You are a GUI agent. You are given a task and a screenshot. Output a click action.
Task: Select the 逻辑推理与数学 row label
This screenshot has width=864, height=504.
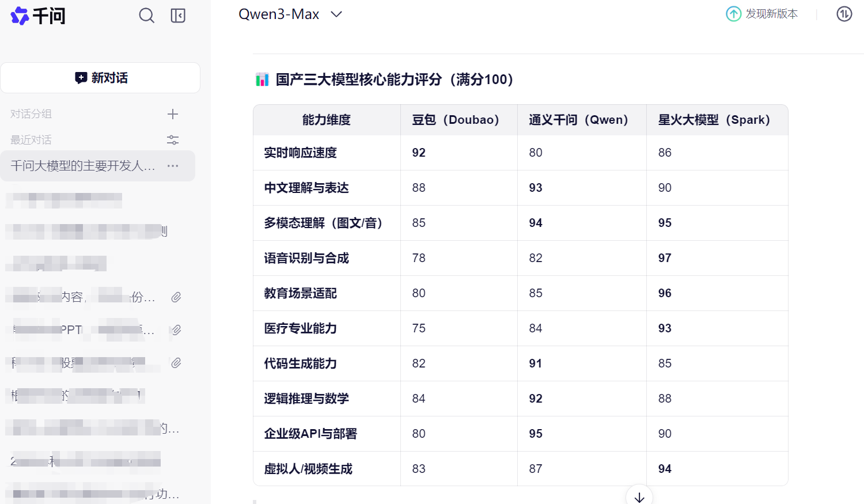point(306,399)
